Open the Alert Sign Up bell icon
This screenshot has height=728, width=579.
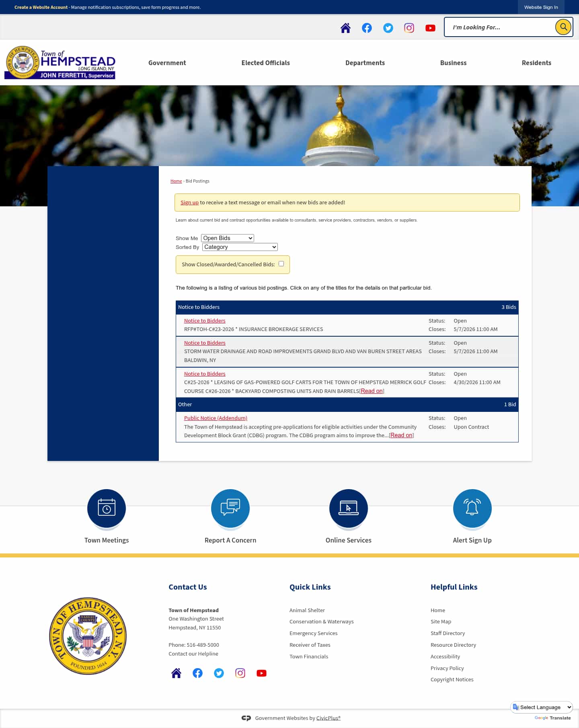[472, 508]
